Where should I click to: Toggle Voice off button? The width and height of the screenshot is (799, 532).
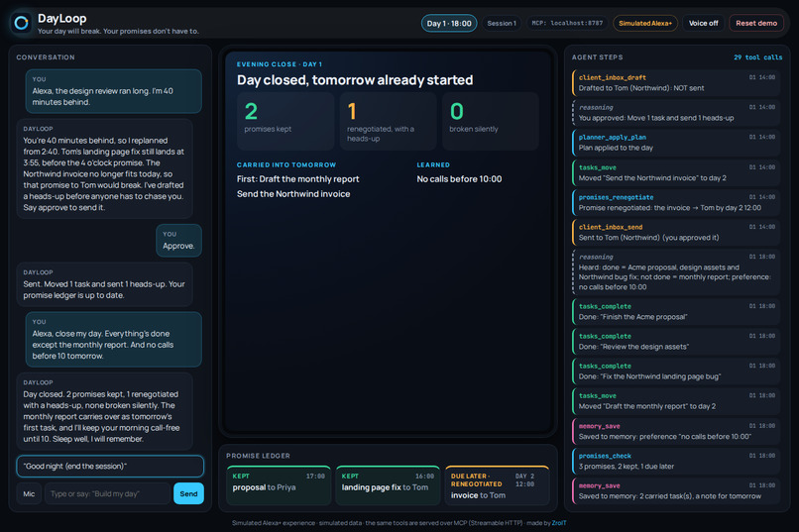point(703,24)
